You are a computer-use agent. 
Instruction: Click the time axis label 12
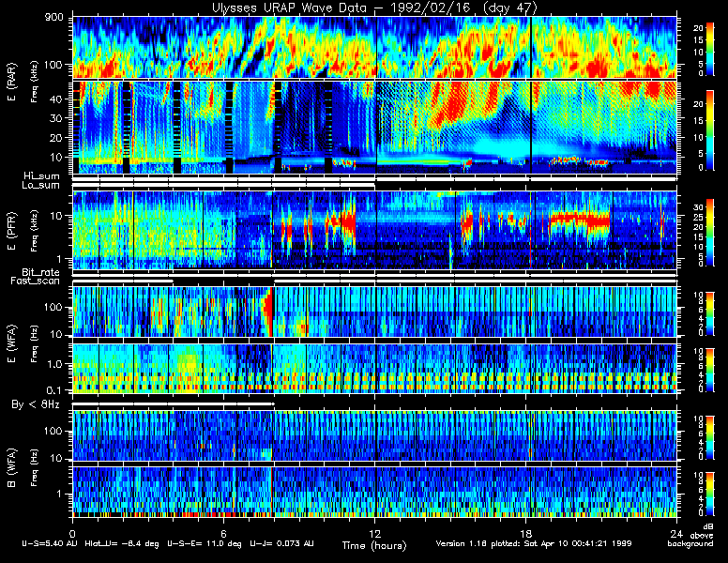pyautogui.click(x=374, y=533)
